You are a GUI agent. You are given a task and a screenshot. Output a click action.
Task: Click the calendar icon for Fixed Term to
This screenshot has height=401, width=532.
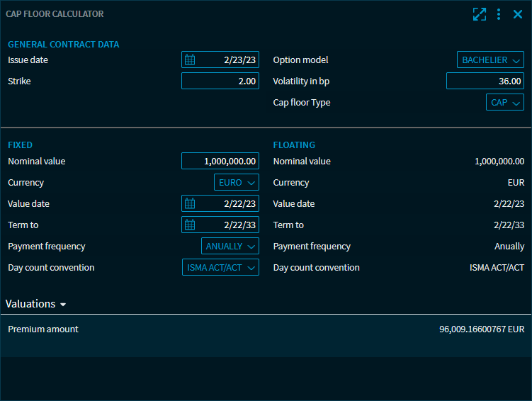[x=190, y=225]
